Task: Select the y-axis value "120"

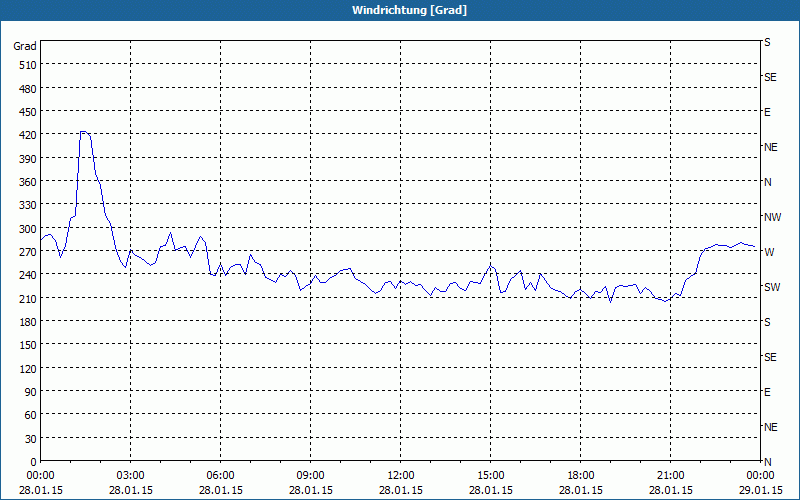Action: pos(29,369)
